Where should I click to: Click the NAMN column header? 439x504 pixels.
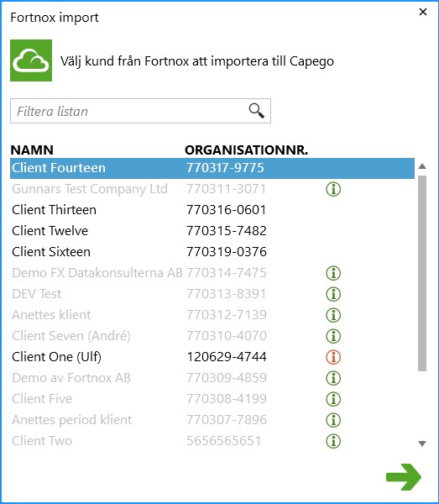pos(32,150)
